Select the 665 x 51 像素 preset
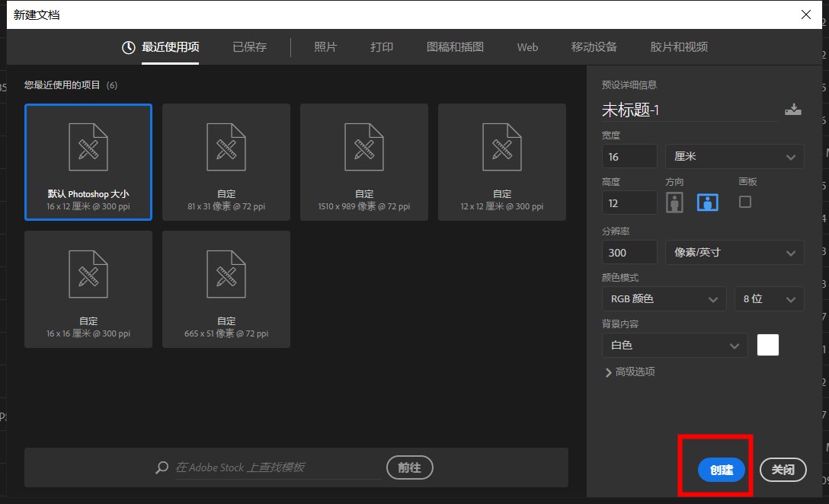829x504 pixels. (x=226, y=289)
